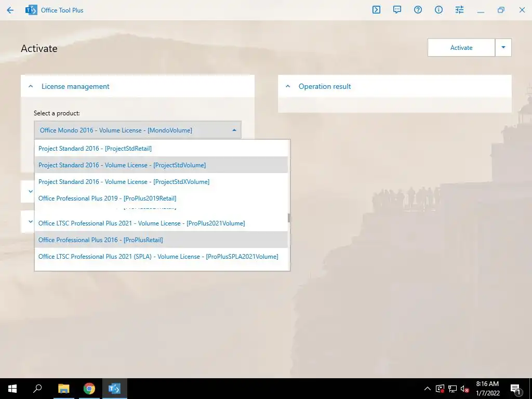
Task: Go back using the left arrow icon
Action: pos(10,10)
